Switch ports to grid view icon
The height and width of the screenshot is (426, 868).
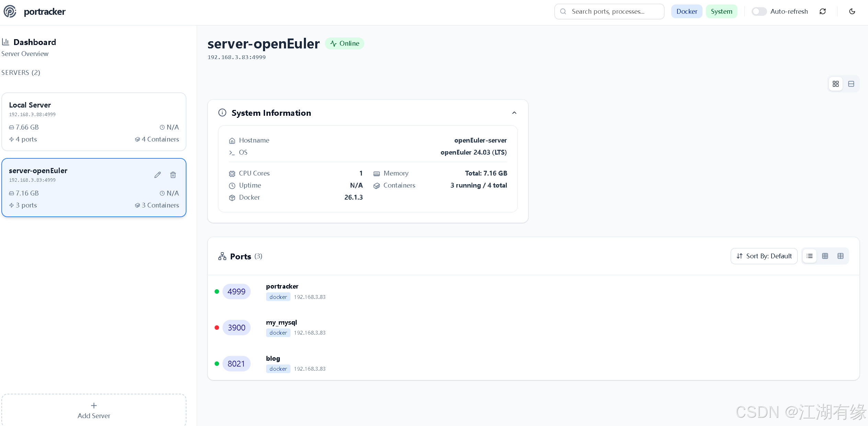coord(825,256)
